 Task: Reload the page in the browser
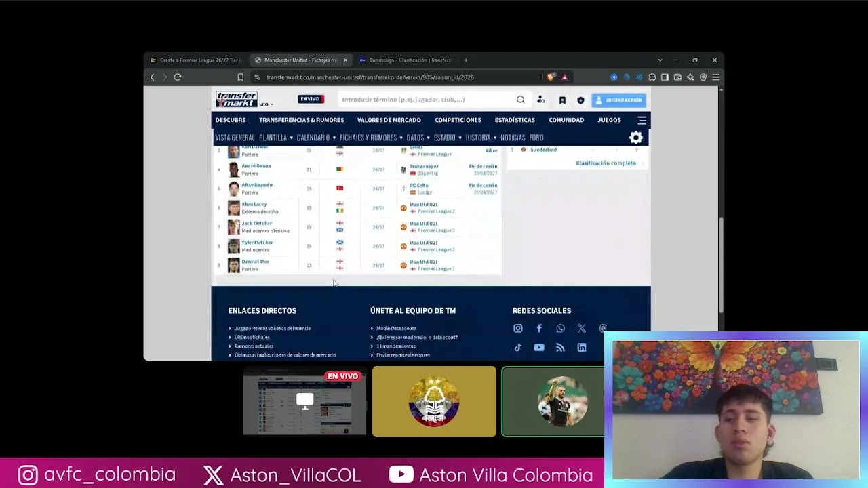178,77
